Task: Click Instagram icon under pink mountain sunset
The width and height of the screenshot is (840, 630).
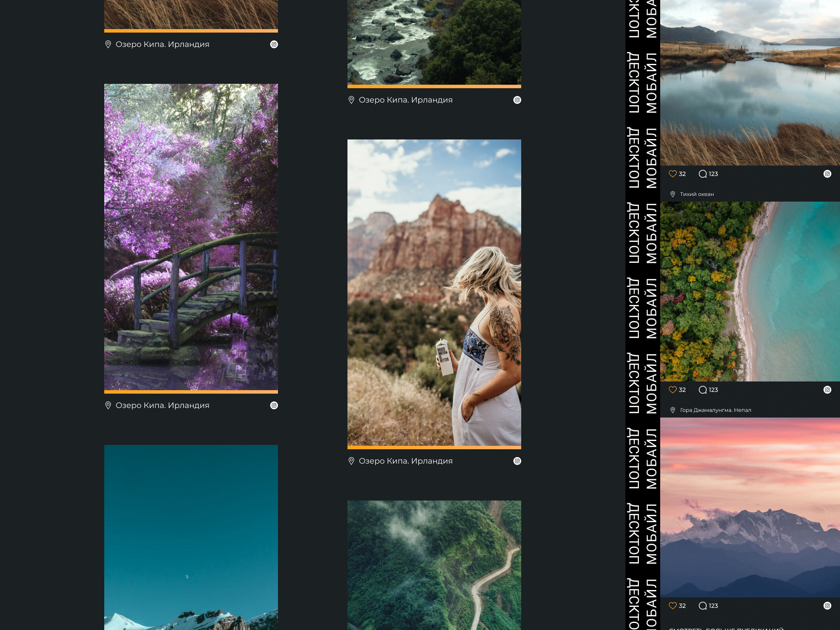Action: pyautogui.click(x=827, y=606)
